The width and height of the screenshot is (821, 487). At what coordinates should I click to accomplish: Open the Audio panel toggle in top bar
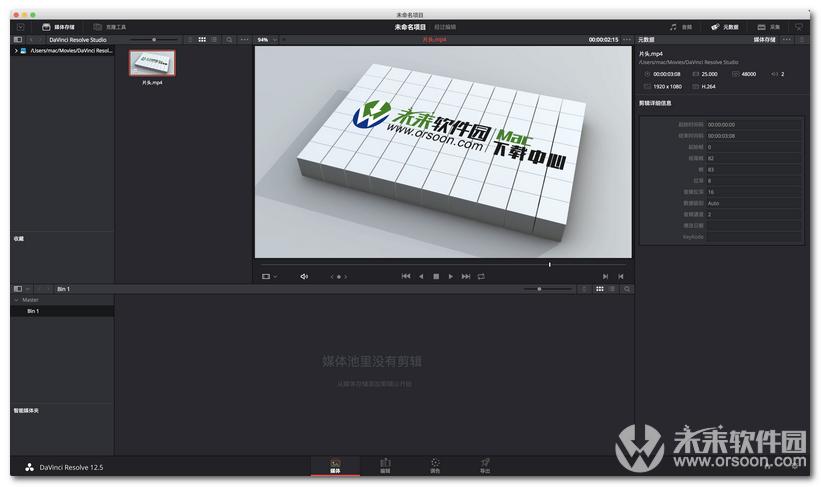pyautogui.click(x=681, y=27)
